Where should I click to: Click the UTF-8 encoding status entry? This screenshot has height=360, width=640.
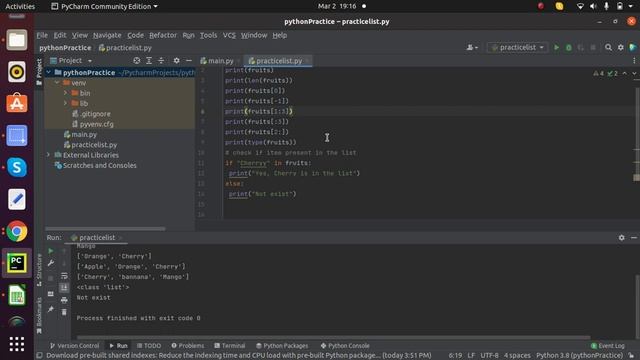[x=489, y=356]
